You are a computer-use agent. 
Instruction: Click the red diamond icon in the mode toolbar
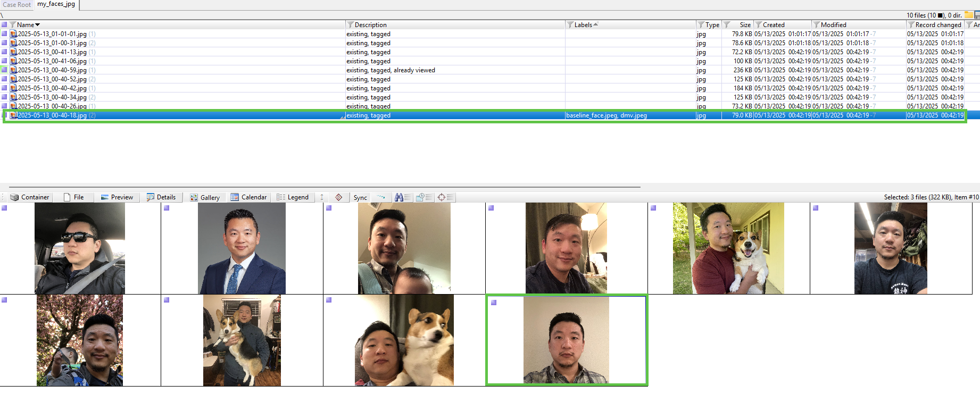(338, 197)
